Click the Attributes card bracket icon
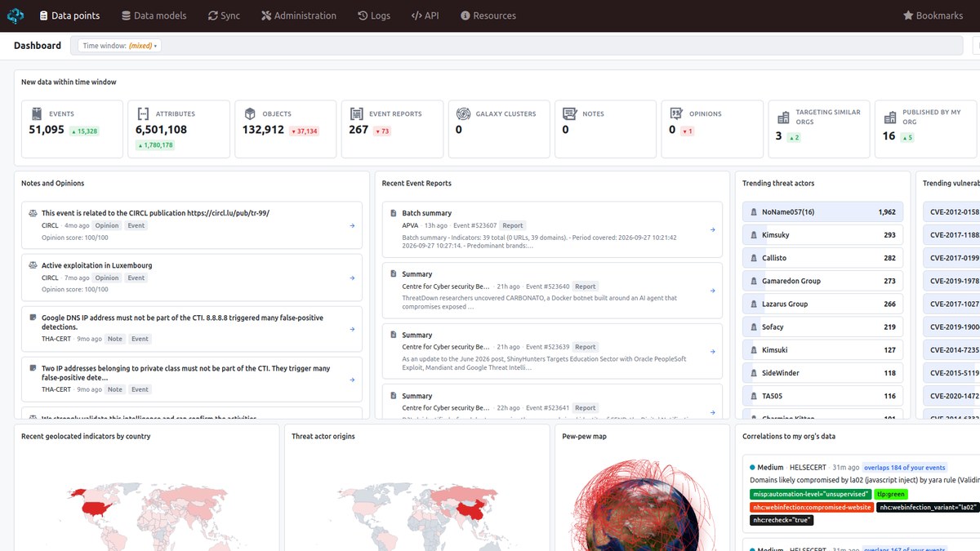The image size is (980, 551). [143, 113]
